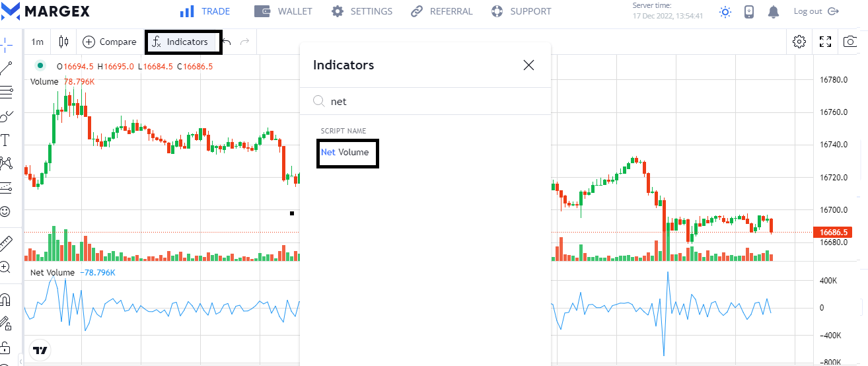Viewport: 868px width, 366px height.
Task: Open the notifications bell
Action: point(774,11)
